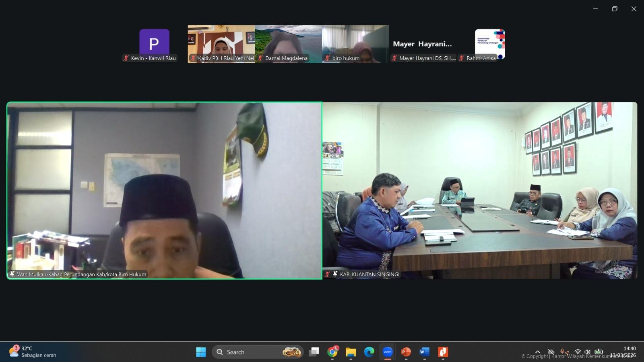Show hidden system tray icons
644x362 pixels.
[x=537, y=352]
